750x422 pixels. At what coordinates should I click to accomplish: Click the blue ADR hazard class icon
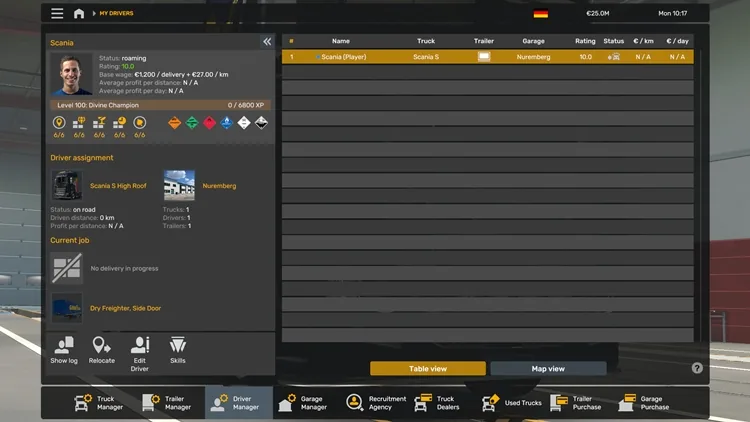tap(226, 123)
